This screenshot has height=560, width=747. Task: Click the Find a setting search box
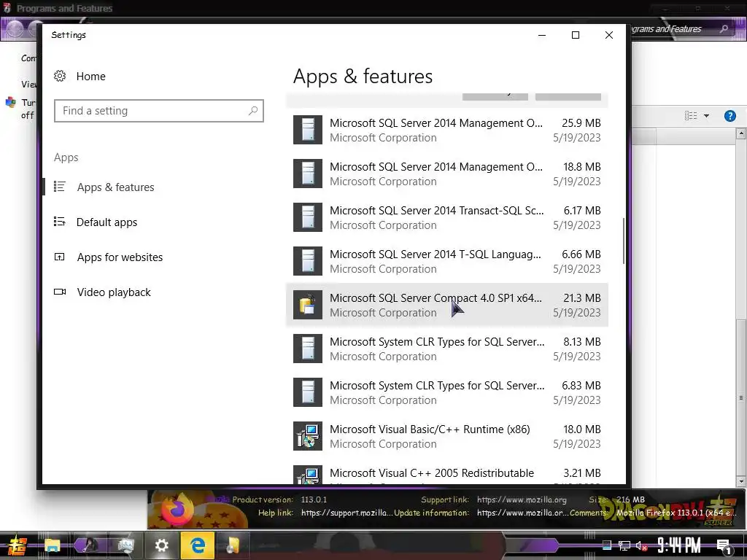click(158, 111)
